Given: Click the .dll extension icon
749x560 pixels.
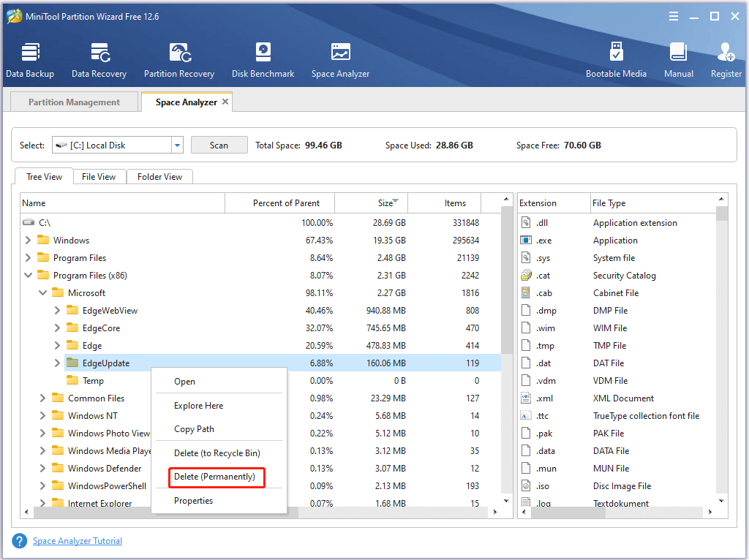Looking at the screenshot, I should click(x=526, y=222).
